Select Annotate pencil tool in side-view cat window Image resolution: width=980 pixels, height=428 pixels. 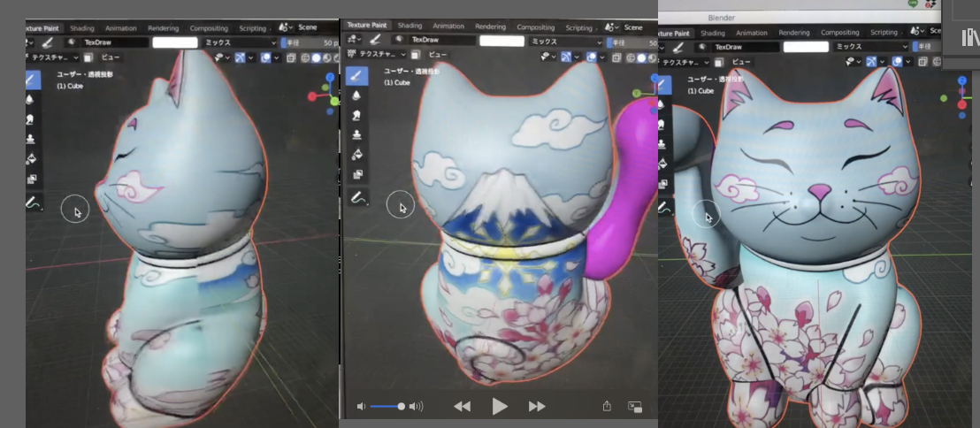(x=31, y=202)
